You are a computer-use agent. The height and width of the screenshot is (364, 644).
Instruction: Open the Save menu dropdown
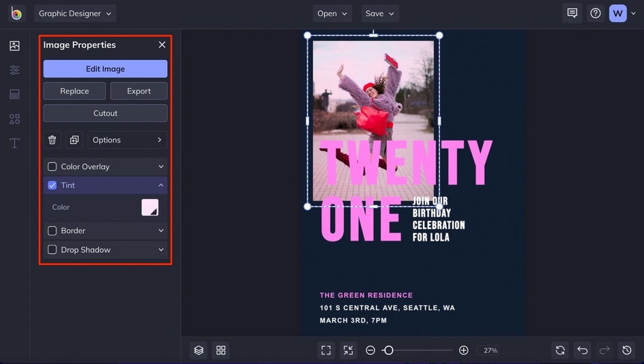pyautogui.click(x=380, y=14)
